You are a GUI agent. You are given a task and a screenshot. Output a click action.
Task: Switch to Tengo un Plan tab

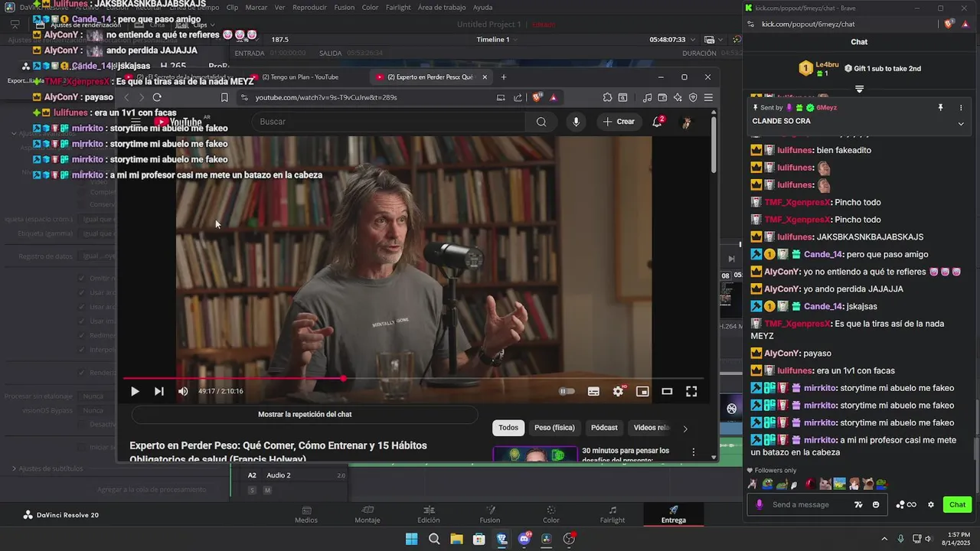pos(300,77)
